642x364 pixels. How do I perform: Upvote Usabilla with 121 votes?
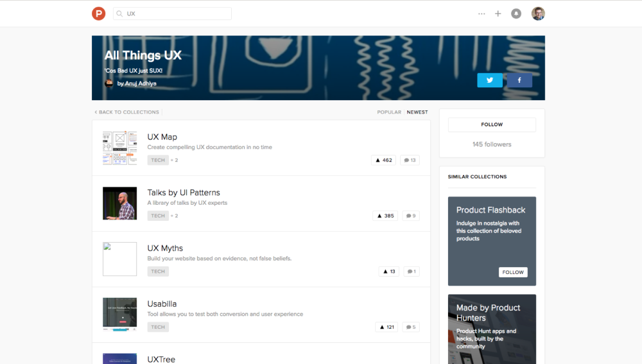(386, 327)
